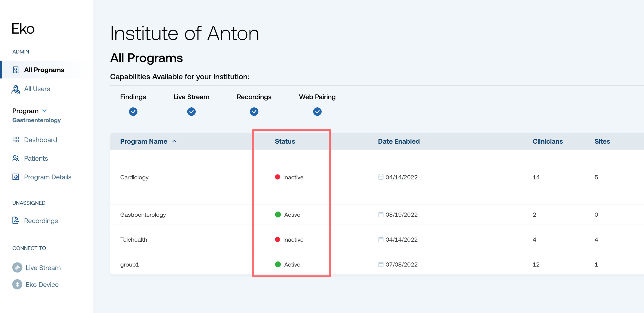Toggle the Findings capability checkmark

pos(133,112)
